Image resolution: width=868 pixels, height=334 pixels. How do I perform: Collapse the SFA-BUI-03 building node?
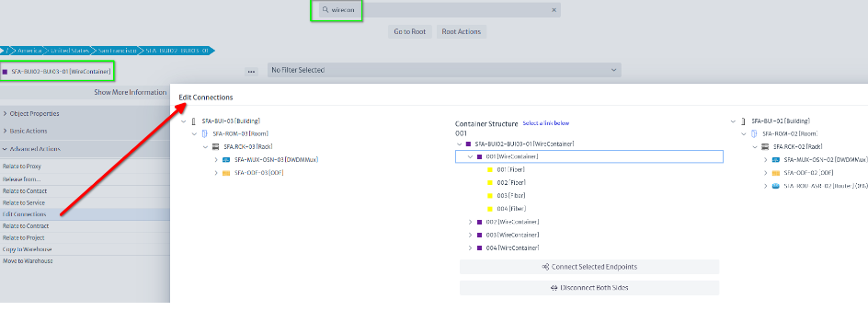pos(184,121)
